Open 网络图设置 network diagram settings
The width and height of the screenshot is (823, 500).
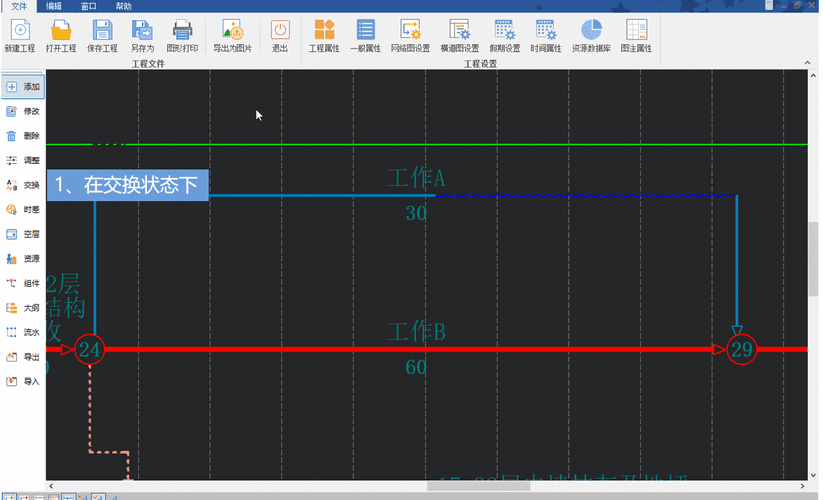pyautogui.click(x=410, y=36)
